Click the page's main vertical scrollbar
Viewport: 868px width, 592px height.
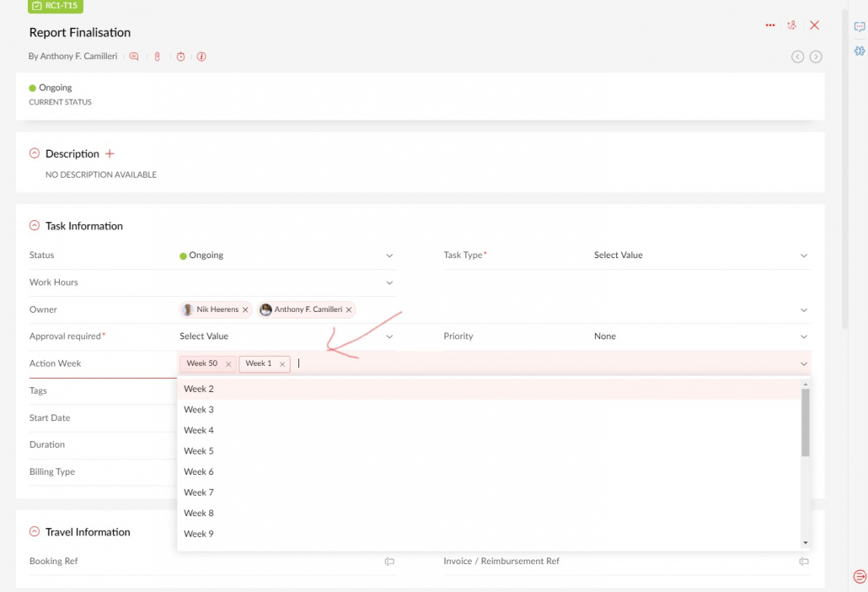[844, 169]
